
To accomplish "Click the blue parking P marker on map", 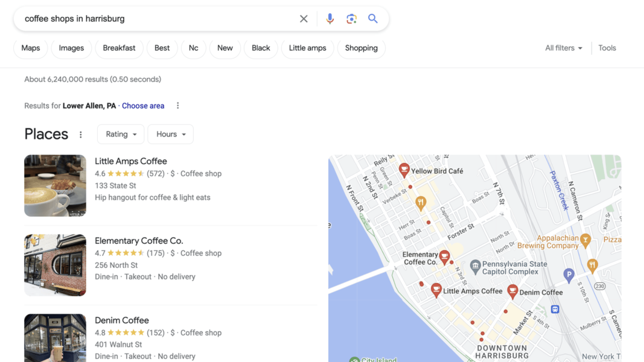I will pos(569,276).
